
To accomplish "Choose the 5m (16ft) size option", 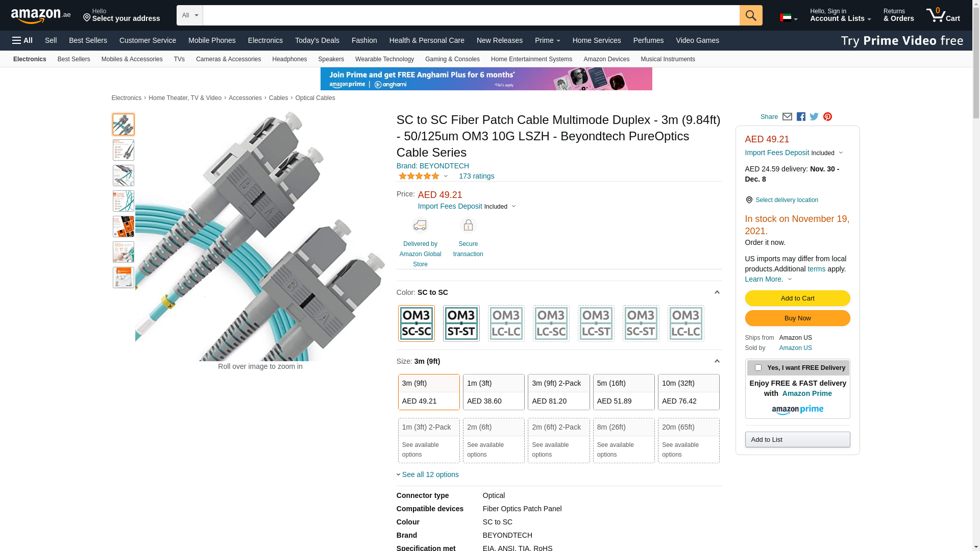I will click(x=623, y=392).
